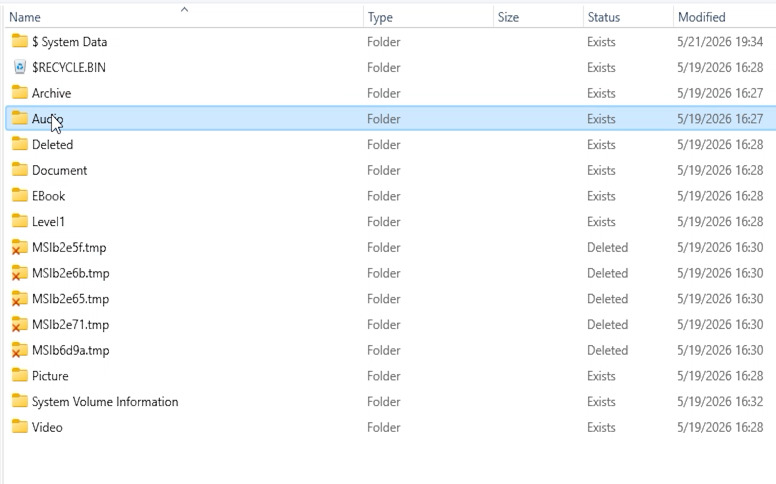Click modified date of MSIb2e71.tmp row

[720, 325]
